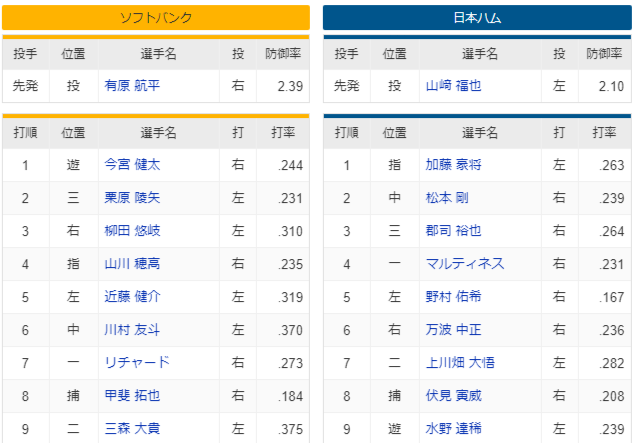Select batting average .264
The height and width of the screenshot is (443, 640).
[611, 232]
